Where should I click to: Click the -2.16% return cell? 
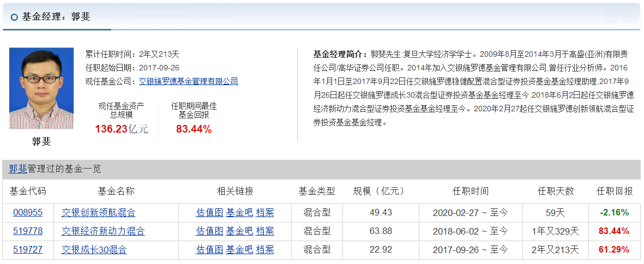point(615,213)
